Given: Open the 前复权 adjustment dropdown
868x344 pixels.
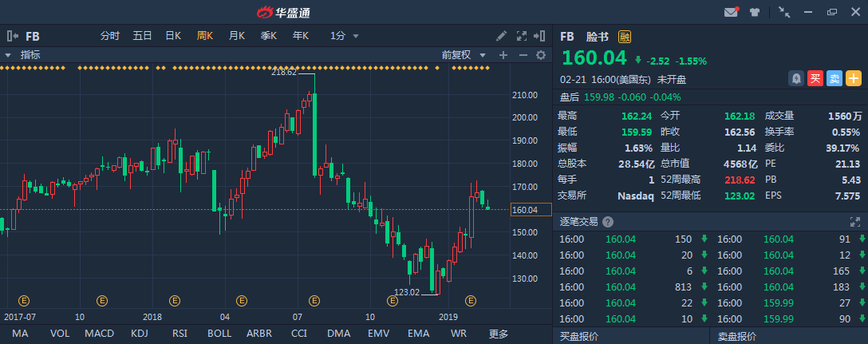Looking at the screenshot, I should 464,55.
